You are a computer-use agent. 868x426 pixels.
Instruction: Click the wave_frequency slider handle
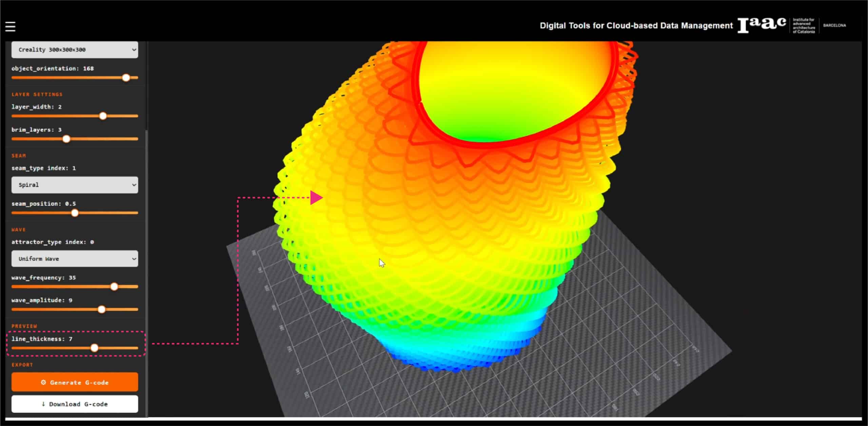(x=114, y=287)
